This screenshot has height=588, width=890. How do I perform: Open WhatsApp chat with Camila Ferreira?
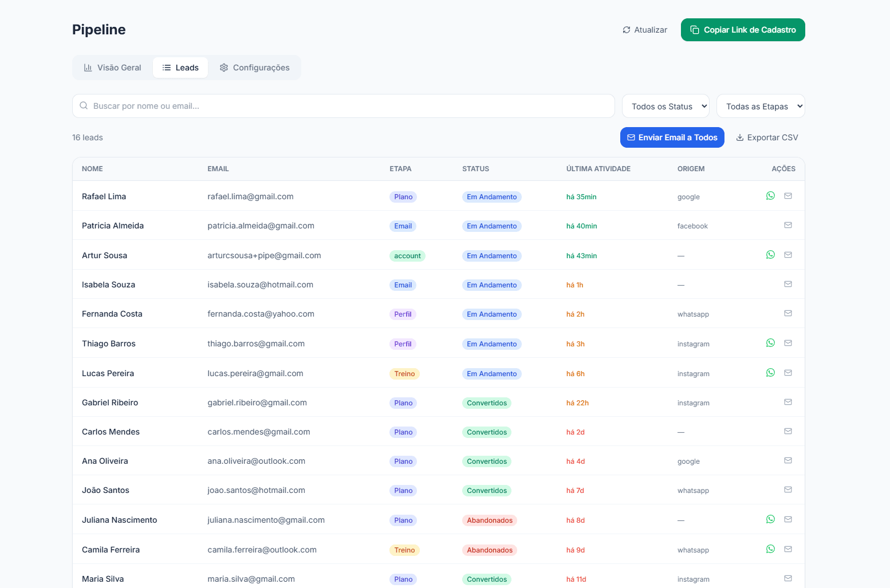click(x=770, y=548)
